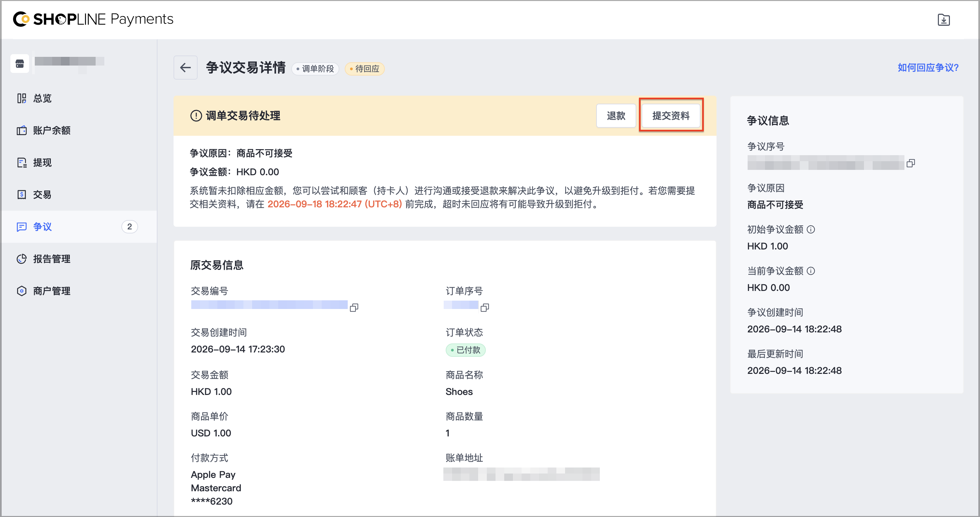This screenshot has width=980, height=517.
Task: Click the SHOPLINE Payments logo
Action: tap(93, 19)
